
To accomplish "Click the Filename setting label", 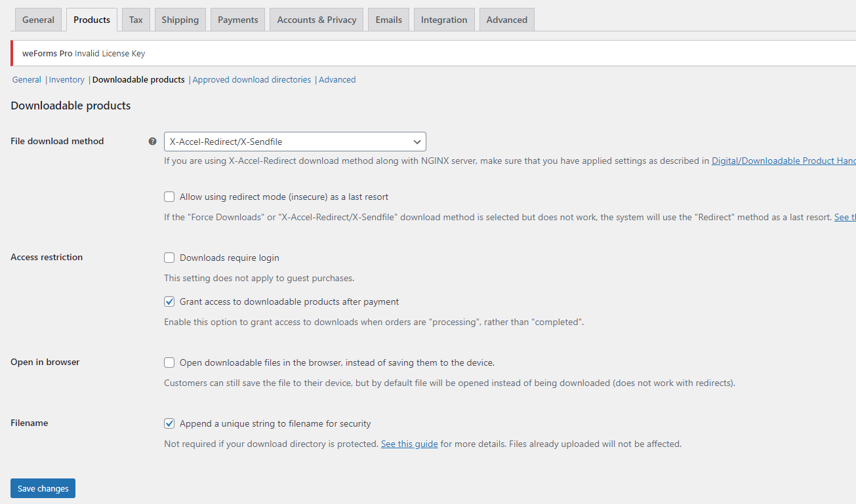I will pos(30,423).
